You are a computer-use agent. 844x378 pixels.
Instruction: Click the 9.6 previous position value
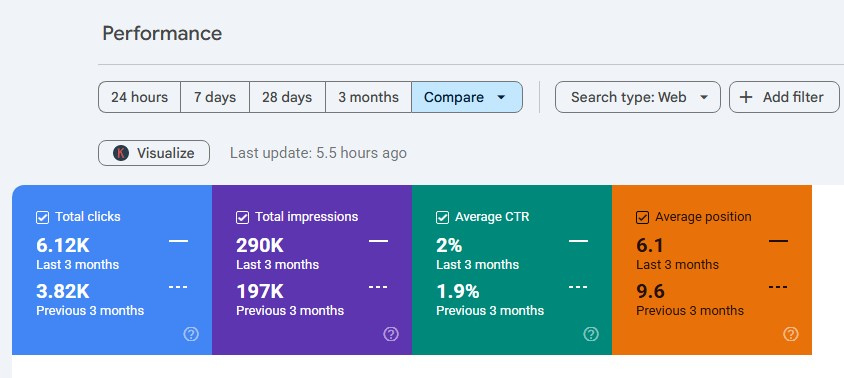[x=650, y=292]
